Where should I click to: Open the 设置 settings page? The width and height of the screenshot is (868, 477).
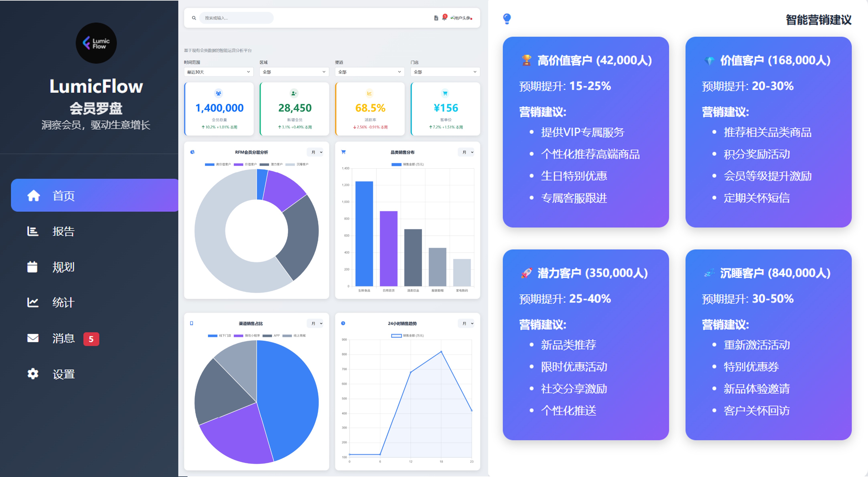pos(63,374)
